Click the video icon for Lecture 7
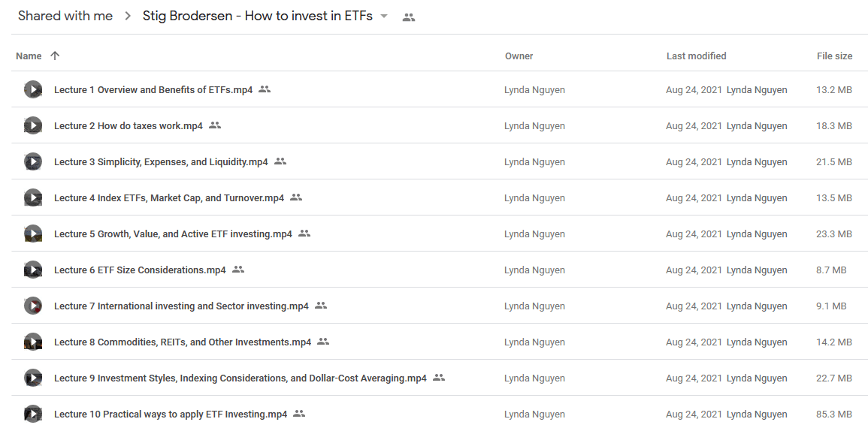The image size is (868, 428). [x=33, y=306]
